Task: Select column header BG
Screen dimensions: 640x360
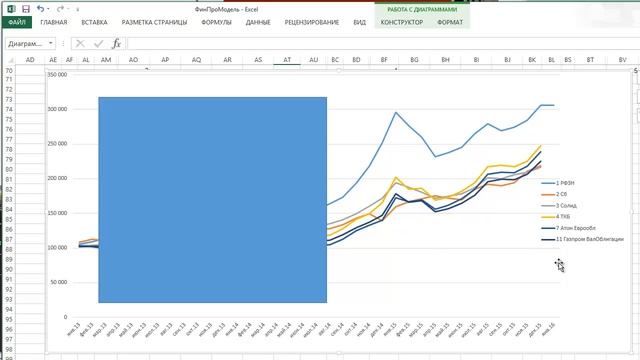Action: [414, 60]
